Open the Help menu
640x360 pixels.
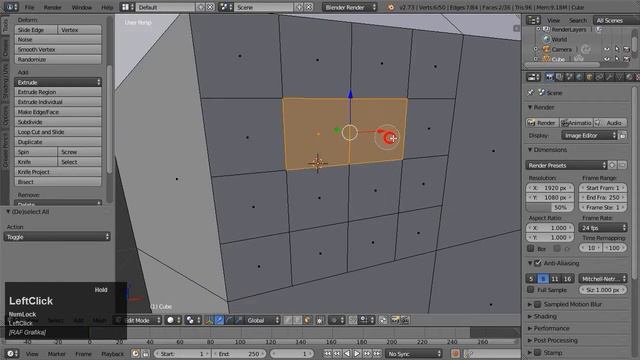(x=107, y=7)
